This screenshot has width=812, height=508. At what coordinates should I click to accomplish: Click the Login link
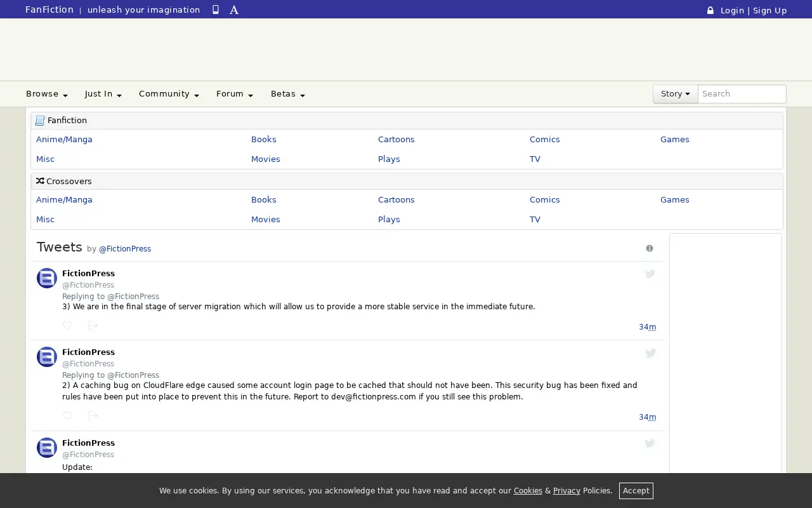pos(732,10)
